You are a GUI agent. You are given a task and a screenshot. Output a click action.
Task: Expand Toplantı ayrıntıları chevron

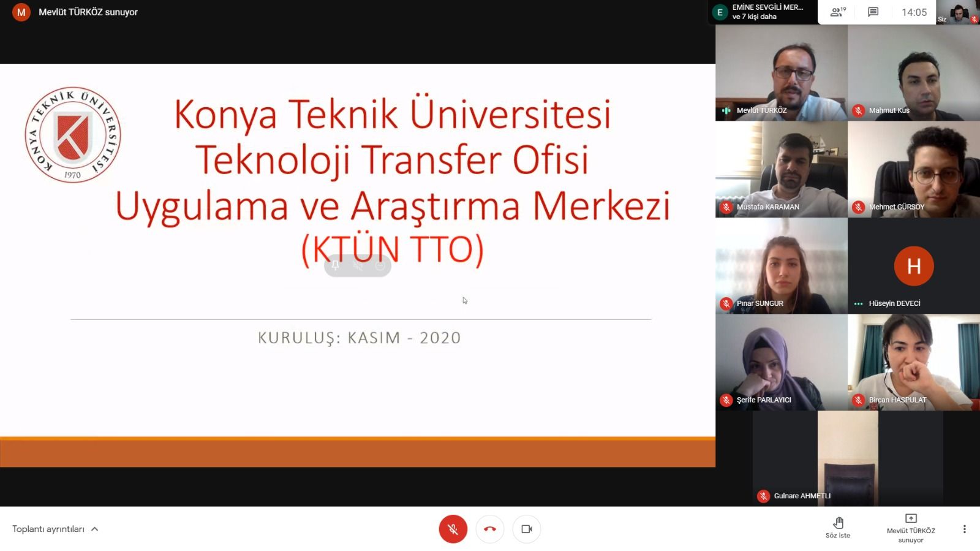click(x=94, y=529)
